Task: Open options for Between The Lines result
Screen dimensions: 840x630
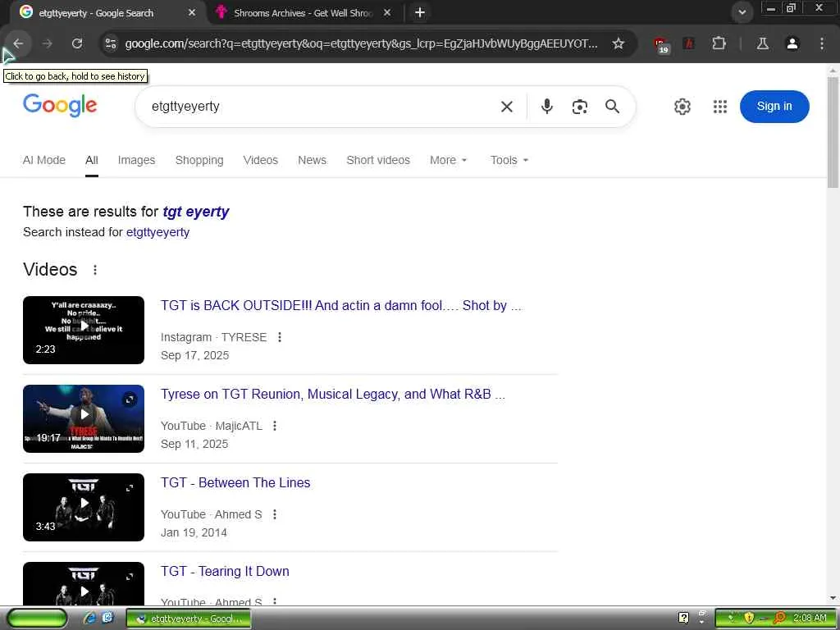Action: tap(274, 514)
